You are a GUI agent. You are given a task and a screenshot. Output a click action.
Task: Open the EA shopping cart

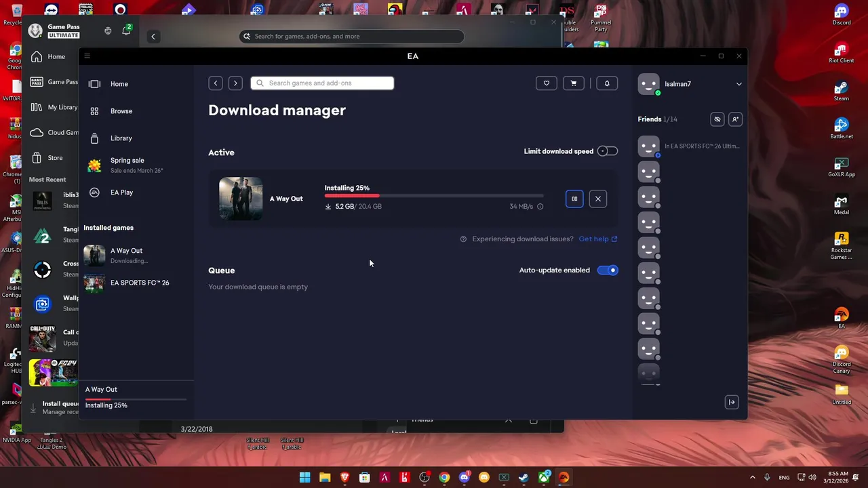(x=574, y=83)
